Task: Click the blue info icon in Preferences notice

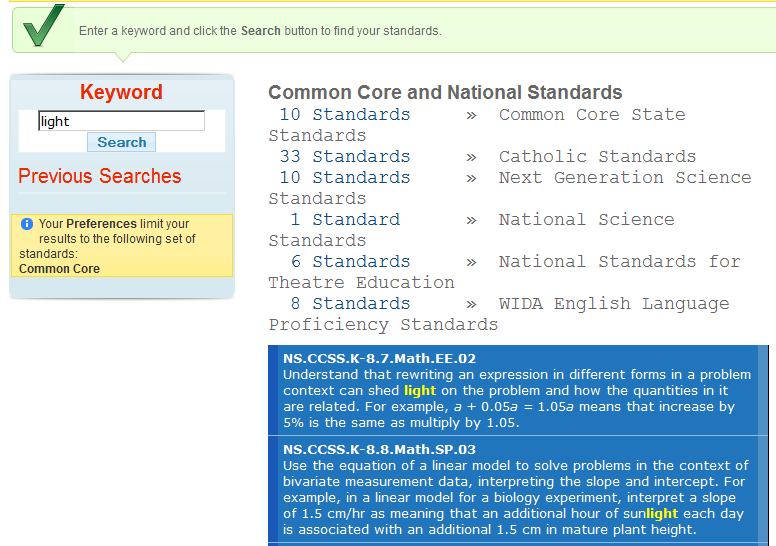Action: point(27,224)
